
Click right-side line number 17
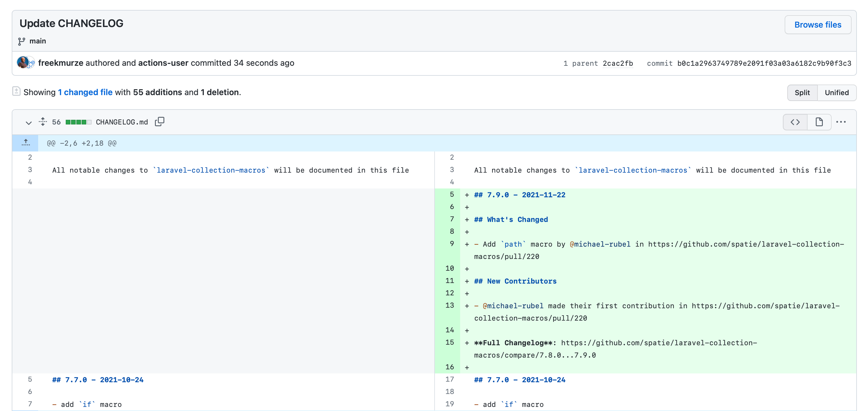point(450,379)
